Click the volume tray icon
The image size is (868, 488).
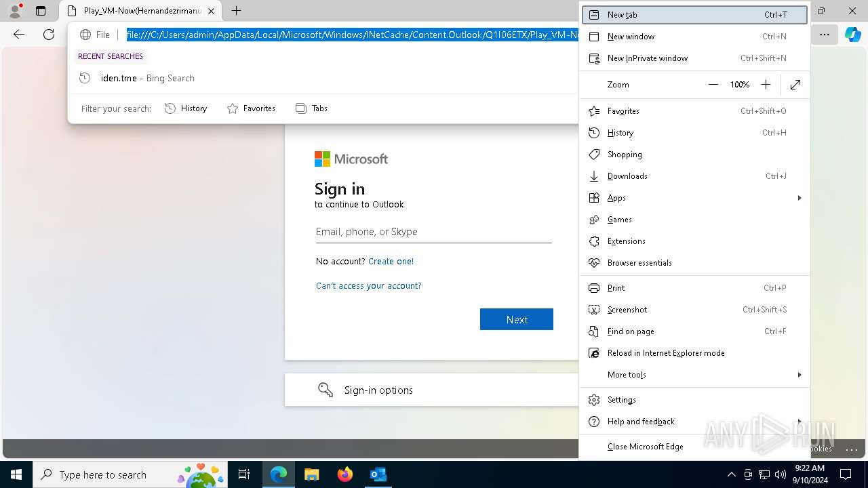click(x=780, y=474)
